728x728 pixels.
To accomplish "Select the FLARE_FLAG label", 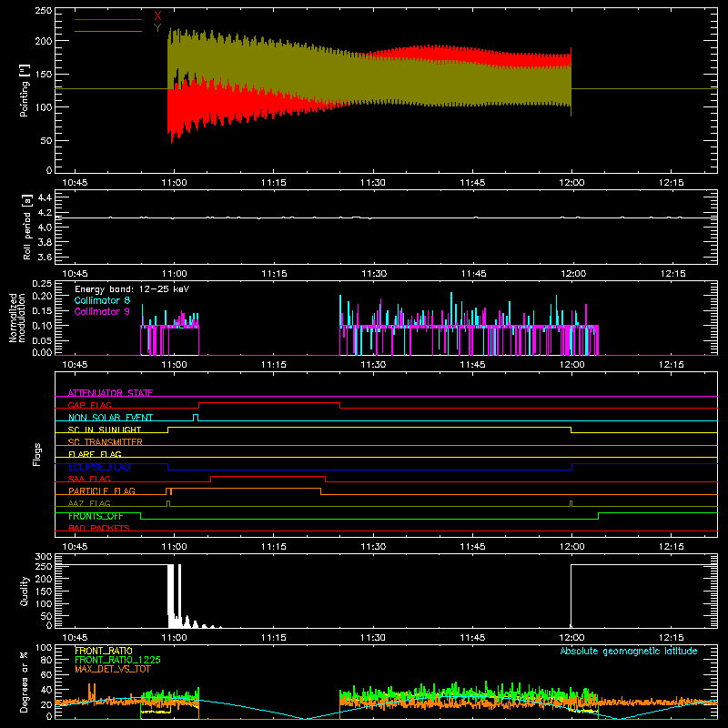I will (95, 454).
